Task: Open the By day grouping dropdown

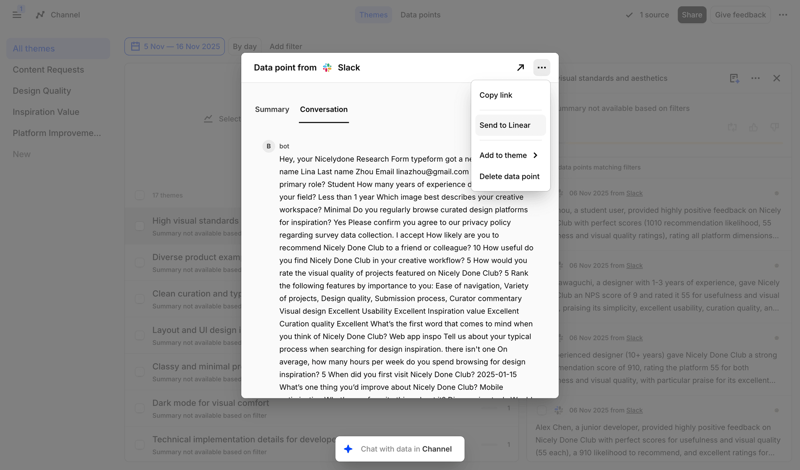Action: pyautogui.click(x=245, y=47)
